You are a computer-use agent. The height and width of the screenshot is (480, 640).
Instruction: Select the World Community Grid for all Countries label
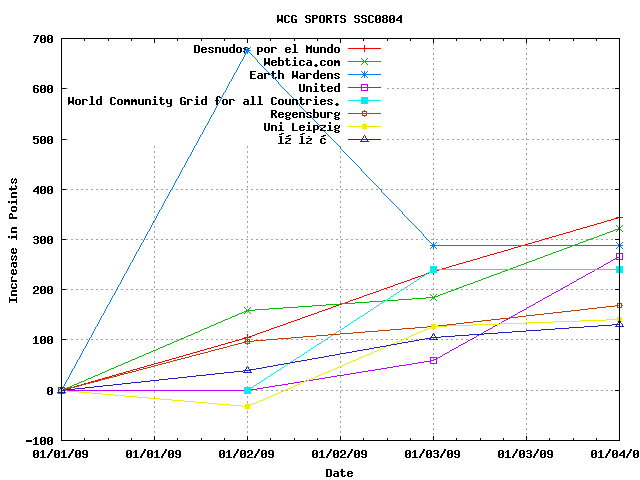click(x=203, y=101)
